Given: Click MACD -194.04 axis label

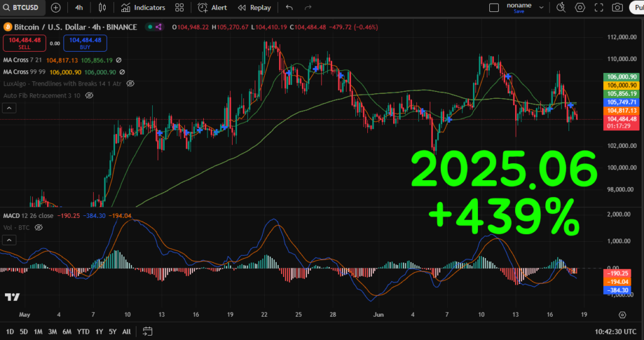Looking at the screenshot, I should pos(618,282).
